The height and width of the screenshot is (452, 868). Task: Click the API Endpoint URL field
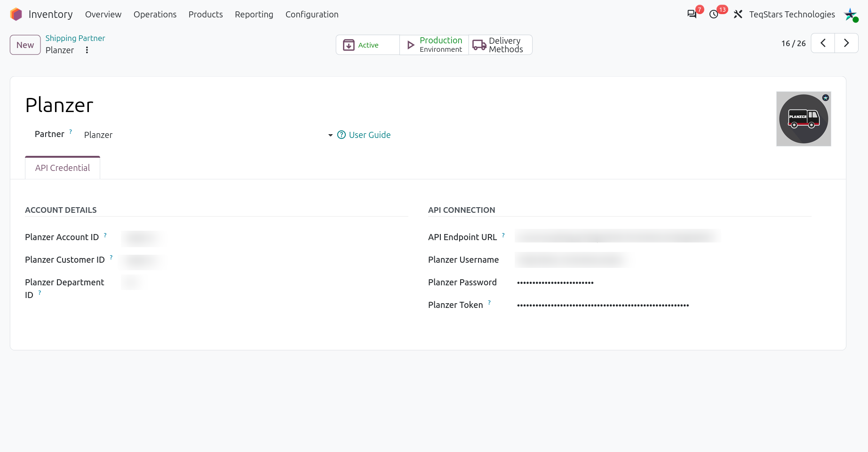[x=663, y=235]
